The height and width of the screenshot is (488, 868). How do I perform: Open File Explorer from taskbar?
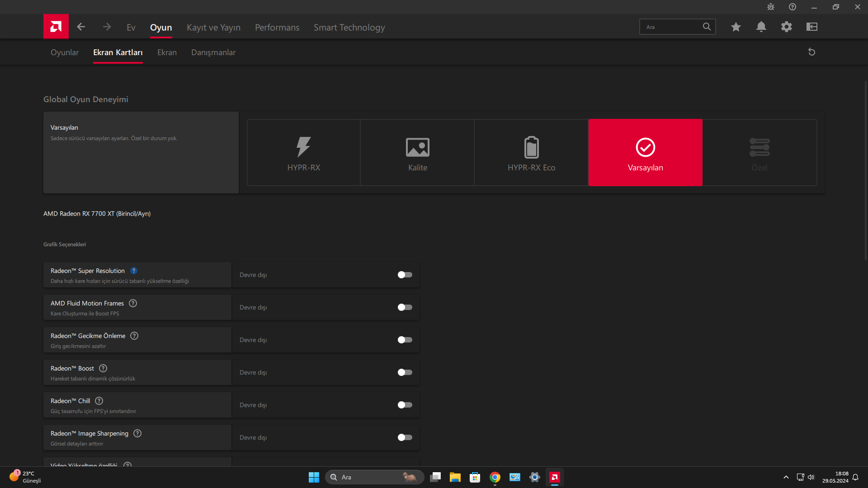coord(455,477)
